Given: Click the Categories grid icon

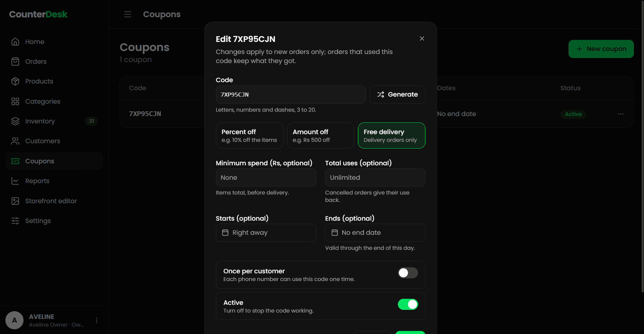Looking at the screenshot, I should point(15,101).
